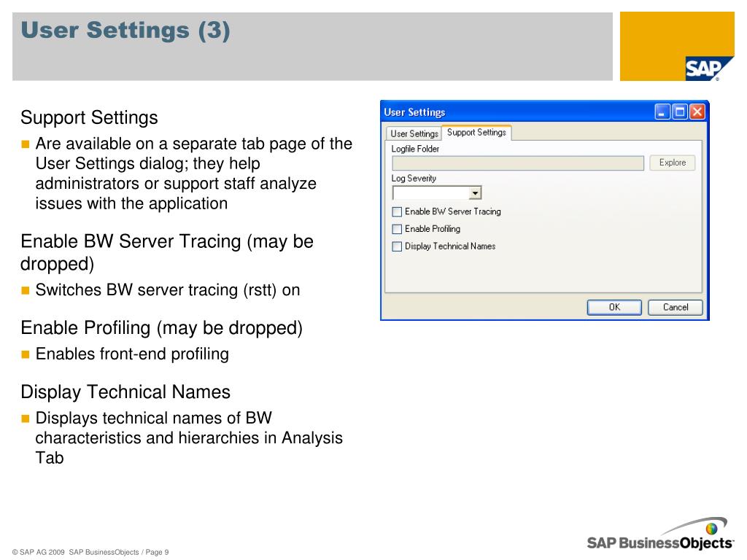Click 'Enable Profiling (may be dropped)' heading
The width and height of the screenshot is (747, 560).
[161, 328]
